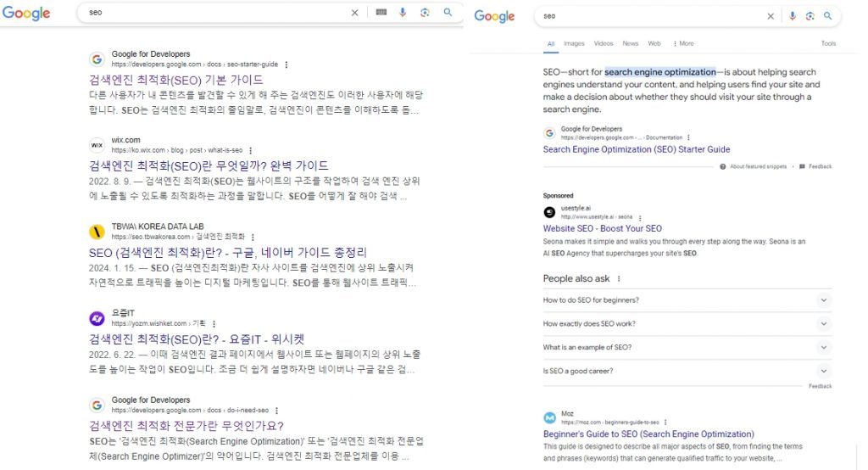Open the More dropdown in search tabs
This screenshot has height=470, width=868.
click(684, 43)
